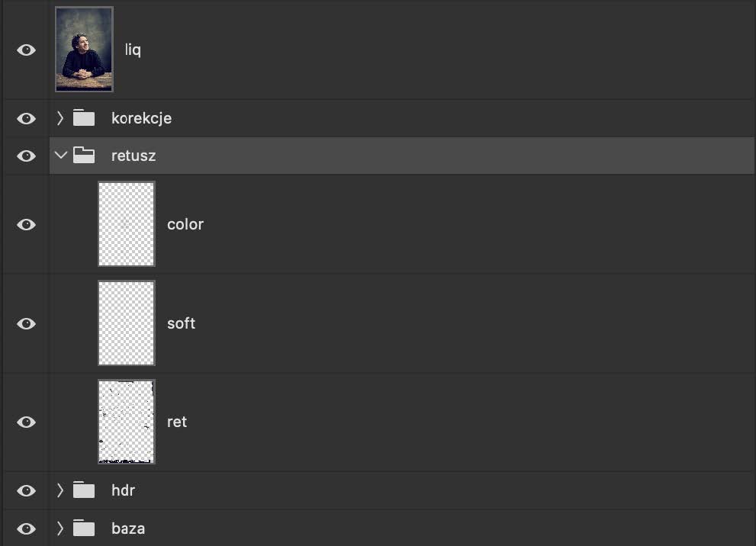
Task: Toggle visibility of the soft layer
Action: coord(25,323)
